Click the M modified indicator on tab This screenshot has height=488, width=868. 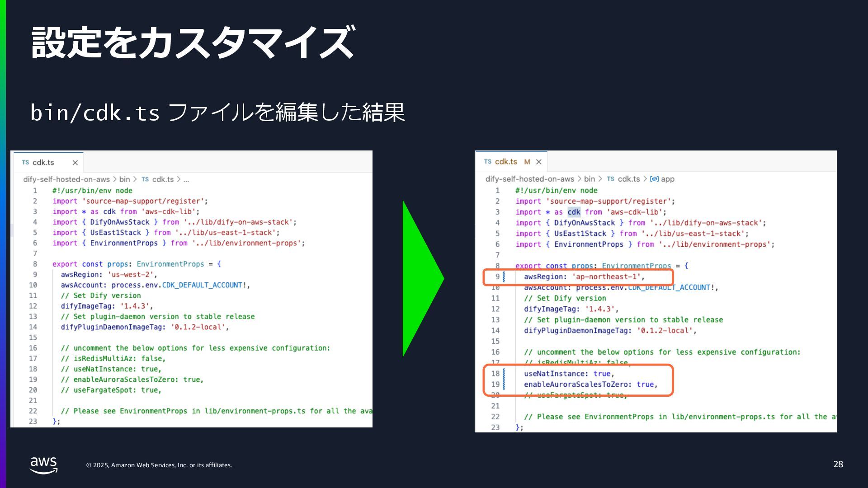point(527,162)
